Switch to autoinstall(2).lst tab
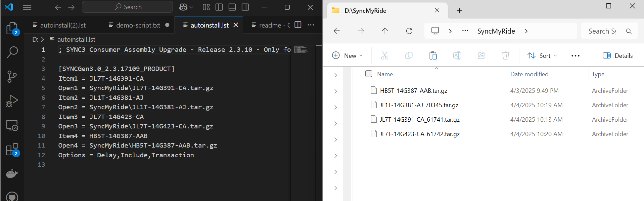 click(x=63, y=25)
